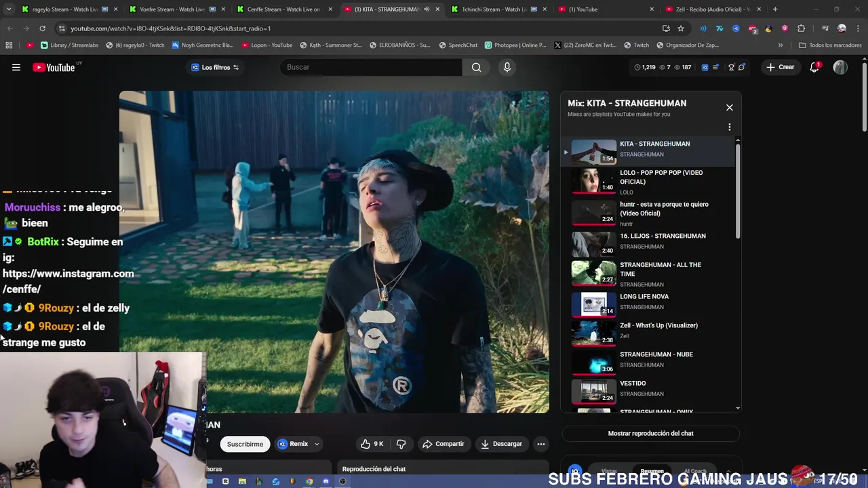Open the Mix playlist three-dot options
Image resolution: width=868 pixels, height=488 pixels.
point(730,127)
